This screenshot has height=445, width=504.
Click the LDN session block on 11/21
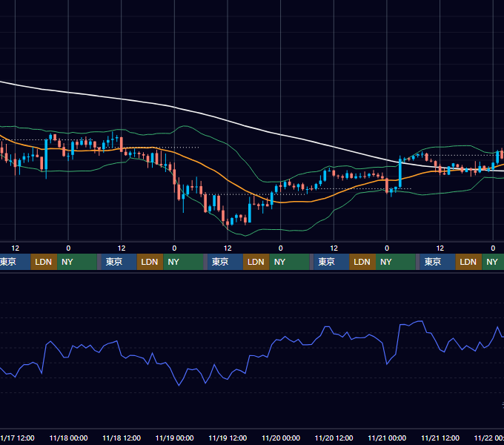pyautogui.click(x=468, y=262)
